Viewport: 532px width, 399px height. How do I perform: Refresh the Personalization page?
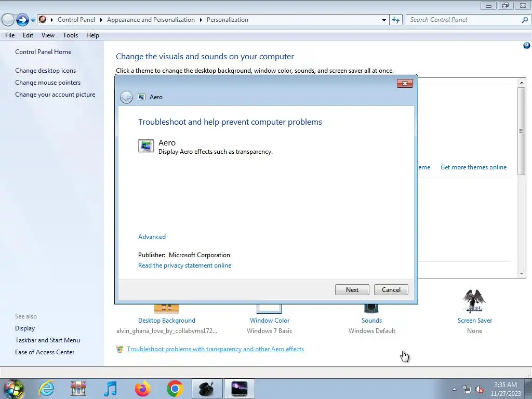[x=395, y=20]
